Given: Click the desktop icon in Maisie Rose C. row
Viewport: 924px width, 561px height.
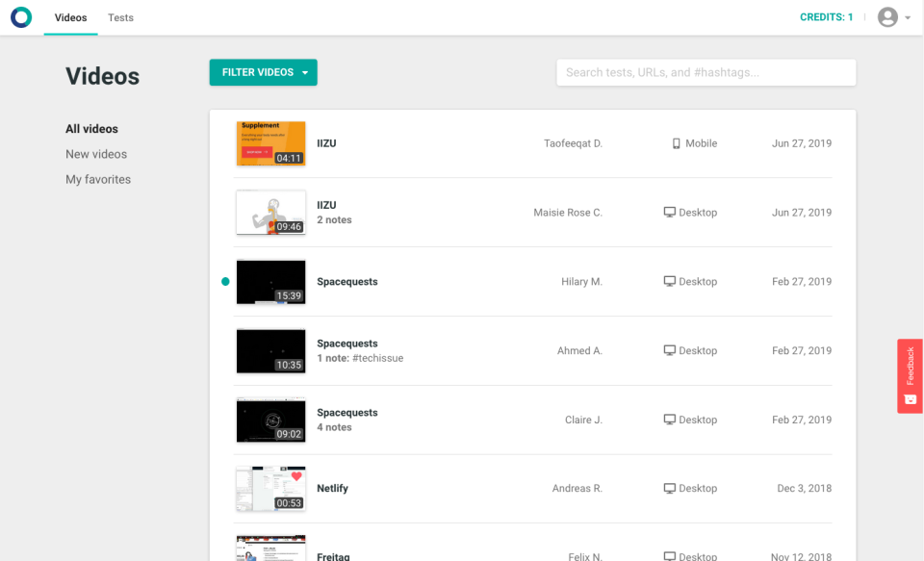Looking at the screenshot, I should [670, 212].
